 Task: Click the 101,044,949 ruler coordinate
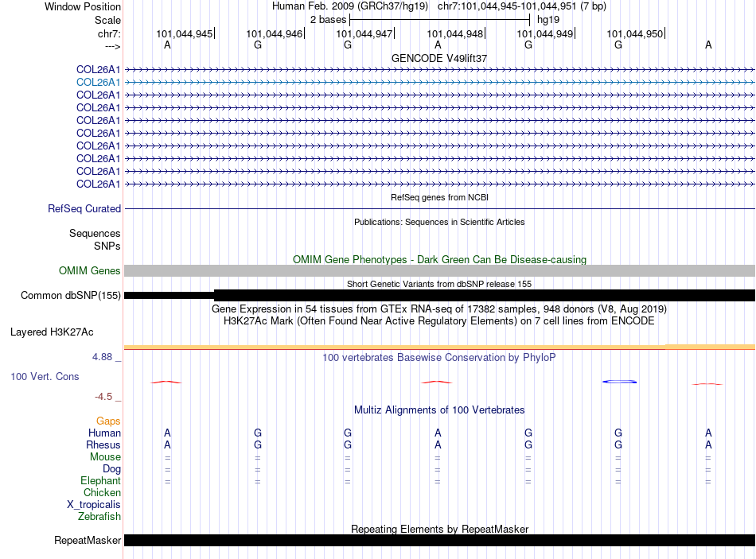click(545, 33)
